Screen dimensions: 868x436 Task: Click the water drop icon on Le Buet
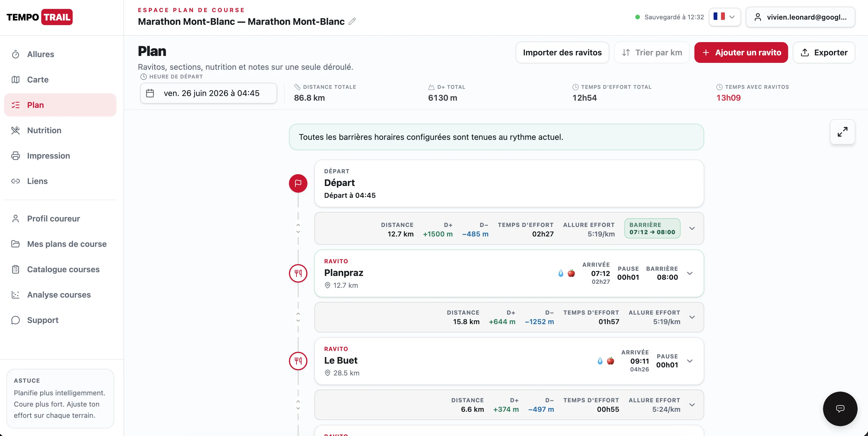(600, 361)
